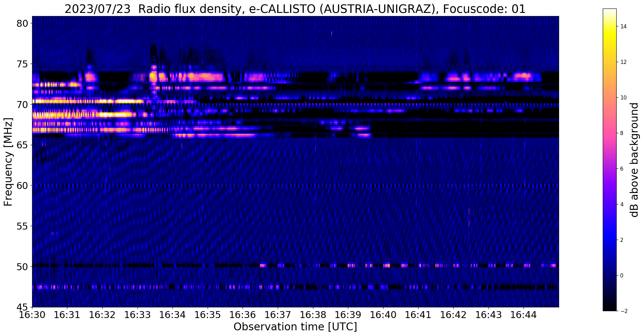Click the colorbar tick label 0
This screenshot has width=644, height=336.
[x=621, y=276]
